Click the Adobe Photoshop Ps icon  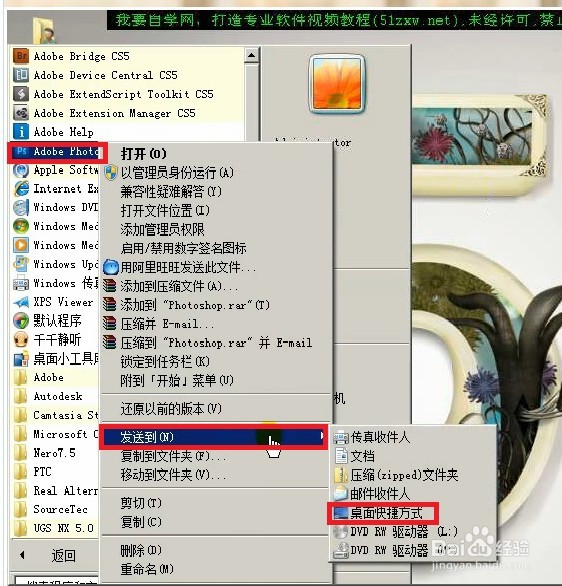(22, 151)
